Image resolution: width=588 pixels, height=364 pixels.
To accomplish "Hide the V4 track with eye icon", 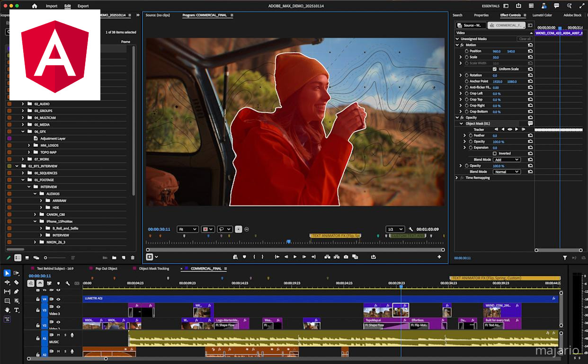I will point(59,299).
